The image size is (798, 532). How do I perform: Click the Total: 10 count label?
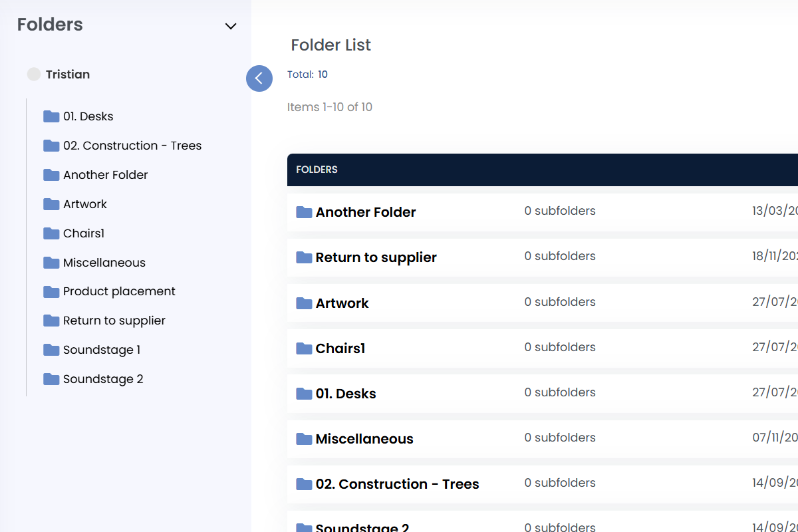(307, 74)
